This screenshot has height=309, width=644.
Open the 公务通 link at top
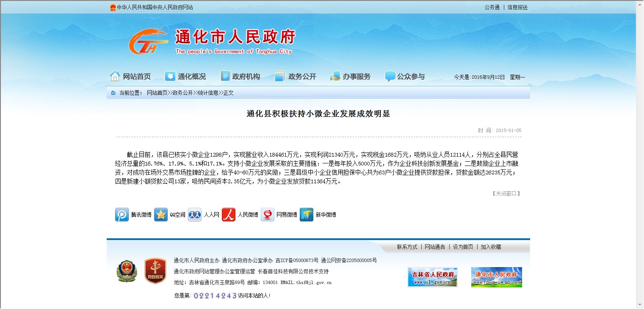pos(492,7)
